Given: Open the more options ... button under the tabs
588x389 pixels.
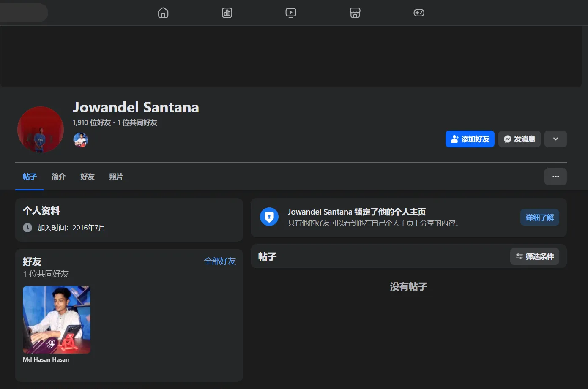Looking at the screenshot, I should tap(555, 177).
